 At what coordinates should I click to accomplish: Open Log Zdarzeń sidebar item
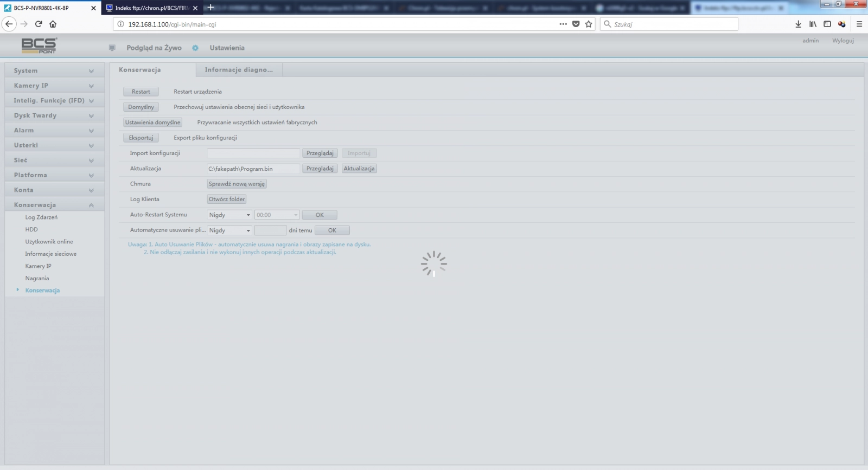(x=41, y=217)
